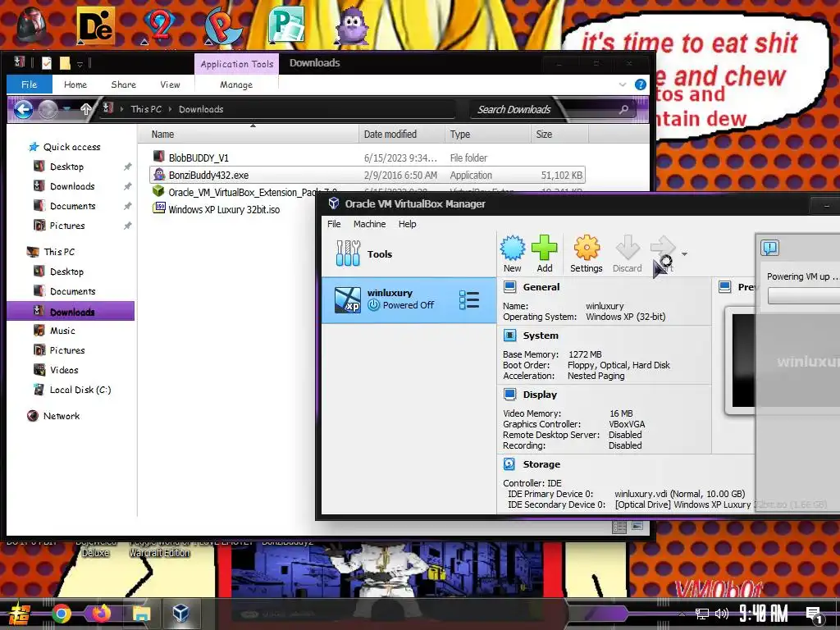Open Downloads under Quick access
Image resolution: width=840 pixels, height=630 pixels.
pos(72,186)
